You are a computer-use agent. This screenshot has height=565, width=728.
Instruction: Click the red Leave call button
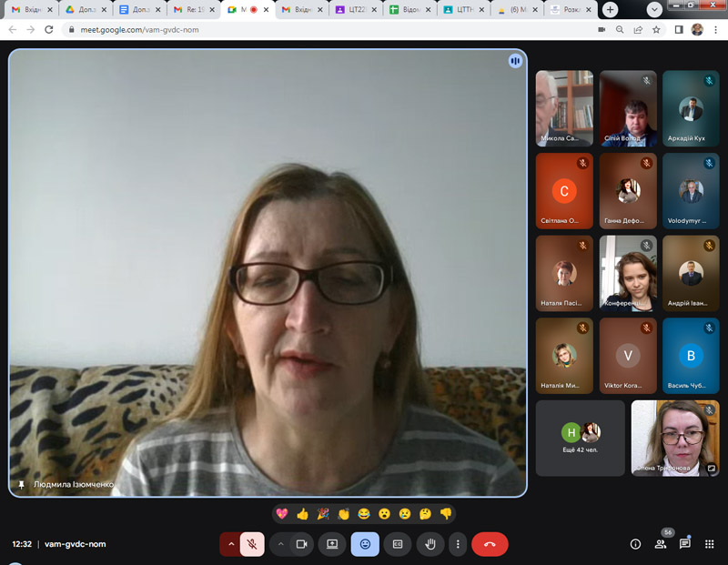[490, 544]
